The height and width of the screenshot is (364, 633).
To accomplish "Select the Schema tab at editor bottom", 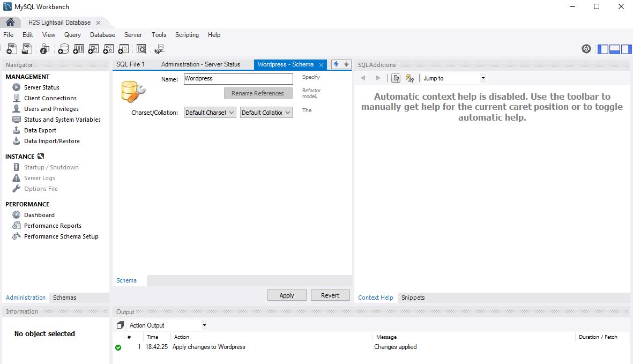I will tap(126, 280).
